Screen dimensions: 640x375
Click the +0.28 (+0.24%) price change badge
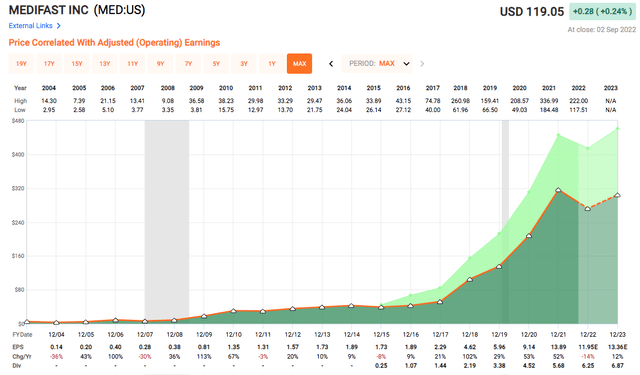tap(602, 11)
